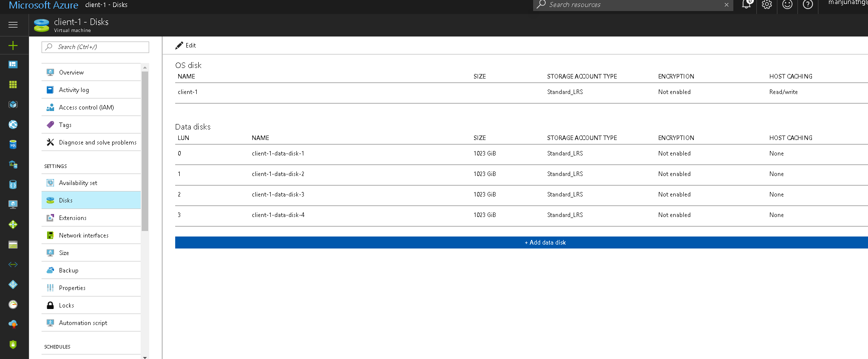Open portal settings gear icon
Image resolution: width=868 pixels, height=359 pixels.
pos(767,4)
